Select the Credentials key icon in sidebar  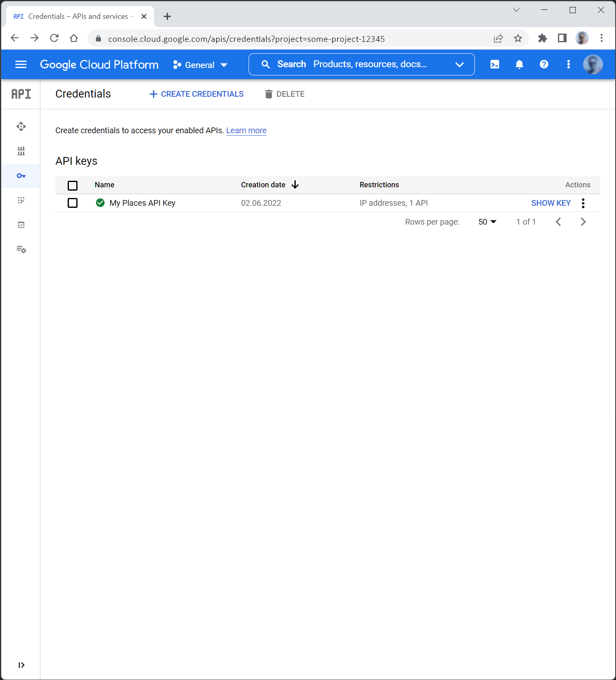(x=21, y=176)
